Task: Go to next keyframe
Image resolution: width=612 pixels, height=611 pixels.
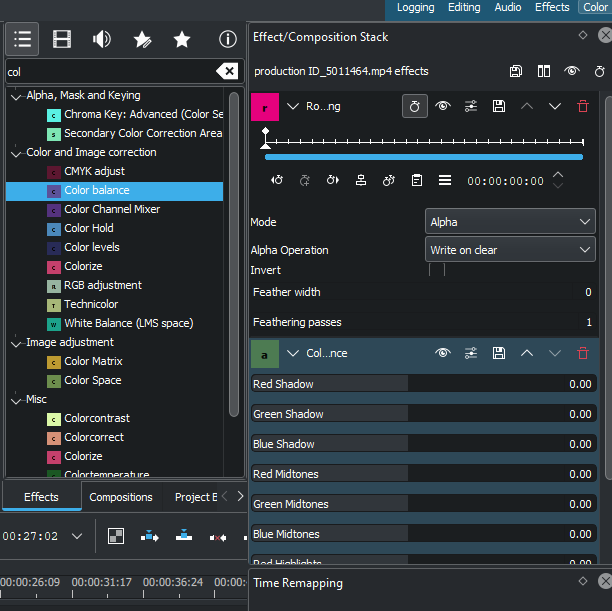Action: click(x=333, y=180)
